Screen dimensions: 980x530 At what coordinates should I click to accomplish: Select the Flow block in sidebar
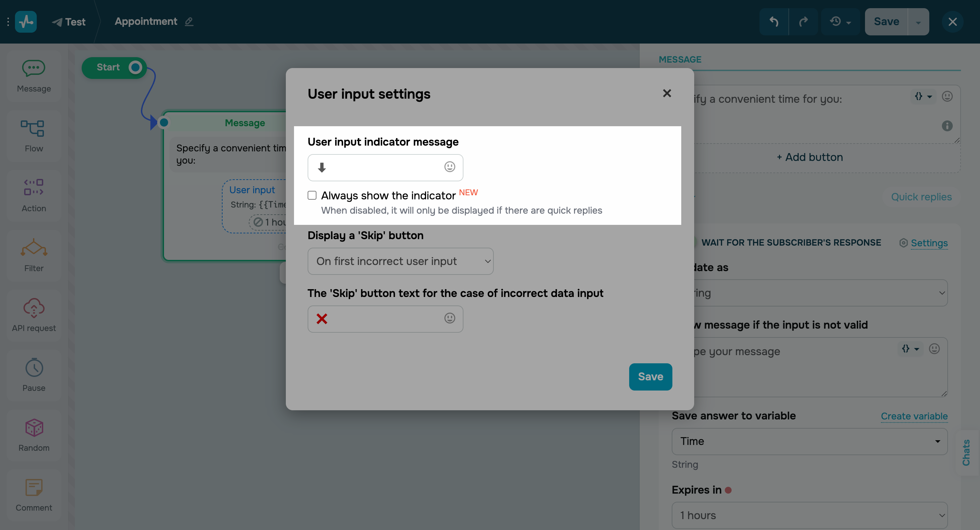click(x=33, y=136)
